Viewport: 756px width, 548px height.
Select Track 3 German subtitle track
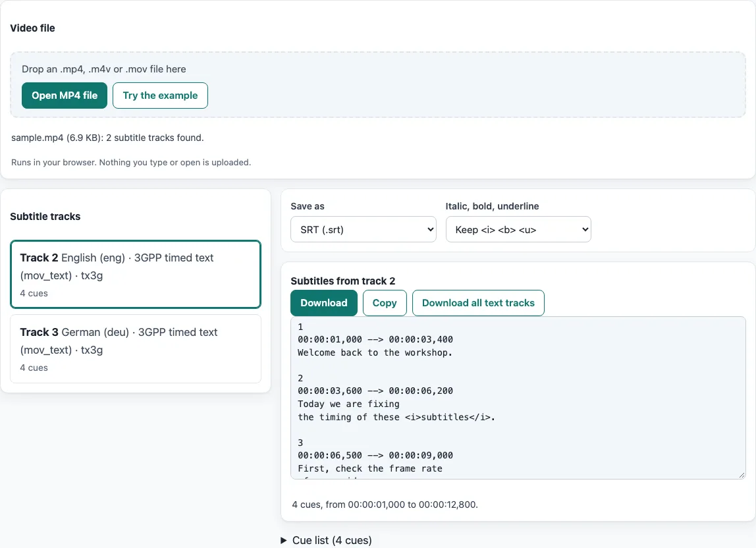pyautogui.click(x=136, y=349)
